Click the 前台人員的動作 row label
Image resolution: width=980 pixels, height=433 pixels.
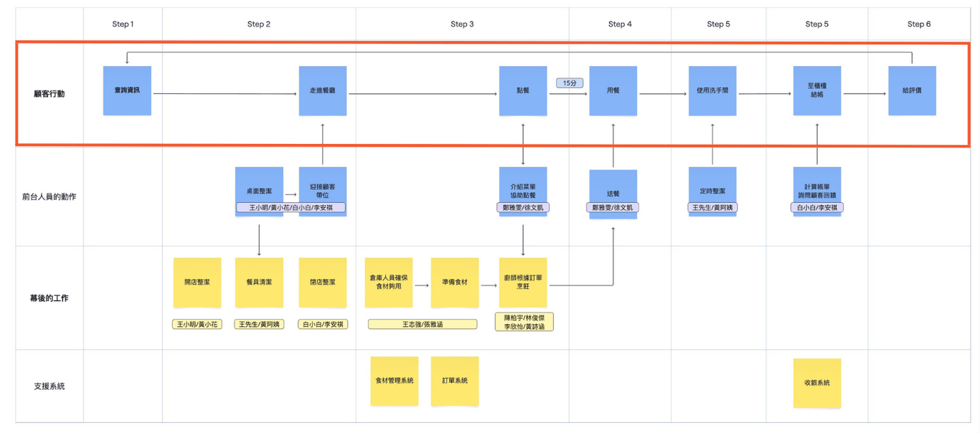tap(50, 196)
